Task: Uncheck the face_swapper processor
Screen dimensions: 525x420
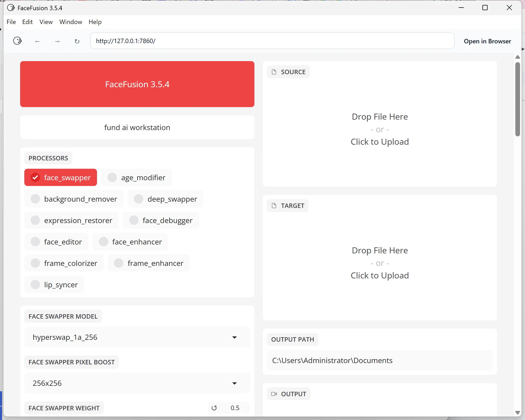Action: (x=61, y=178)
